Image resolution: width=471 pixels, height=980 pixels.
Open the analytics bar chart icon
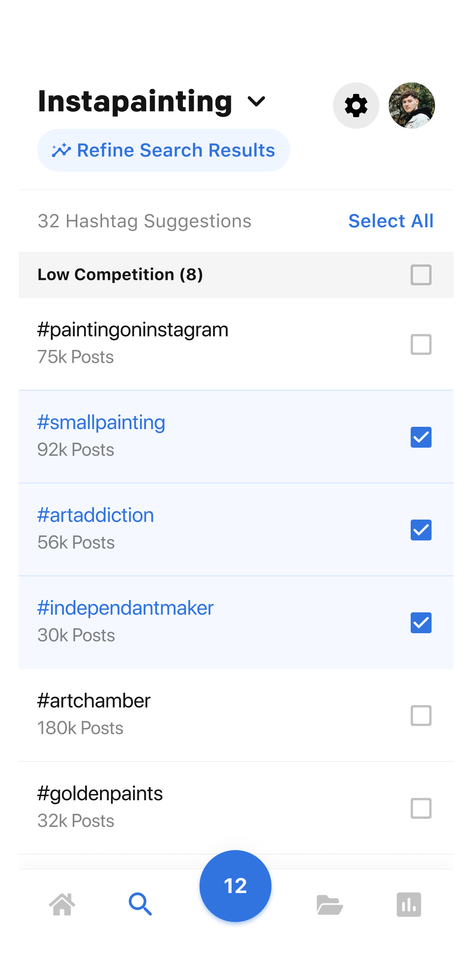click(x=409, y=905)
